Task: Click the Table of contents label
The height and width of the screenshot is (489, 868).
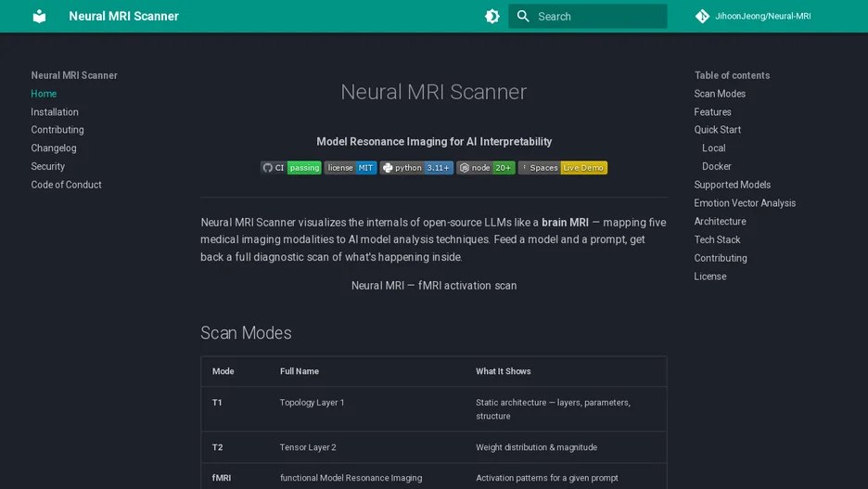Action: pos(732,75)
